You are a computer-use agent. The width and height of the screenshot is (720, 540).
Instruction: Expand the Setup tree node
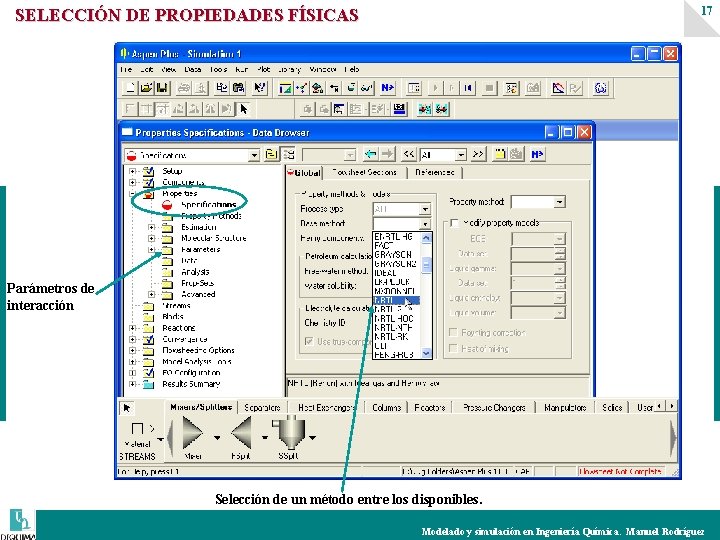coord(133,171)
